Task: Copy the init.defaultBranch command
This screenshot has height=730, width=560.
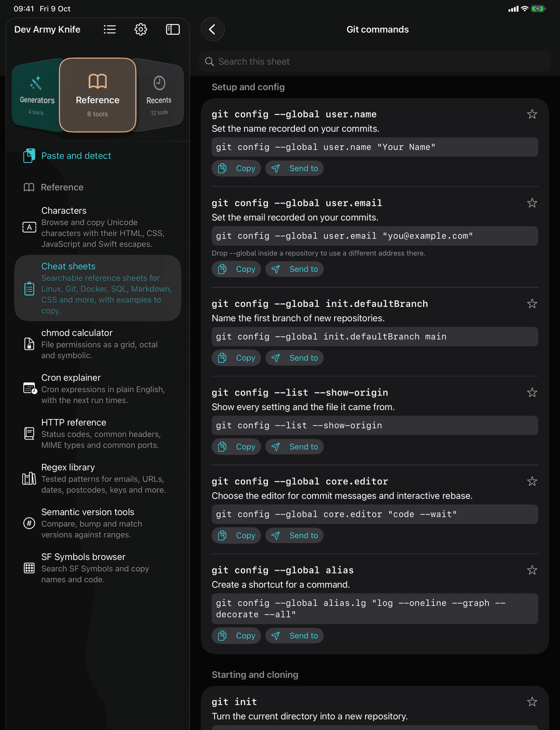Action: [236, 358]
